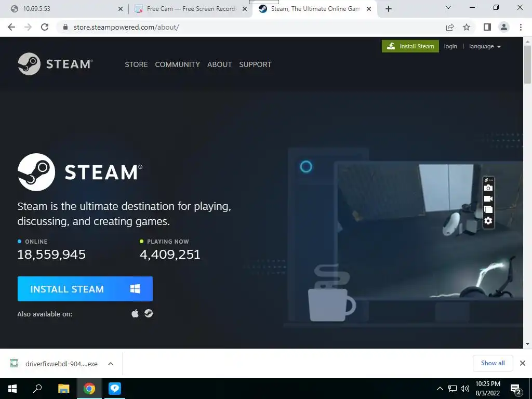The image size is (532, 399).
Task: Open the volume tray icon
Action: tap(465, 389)
